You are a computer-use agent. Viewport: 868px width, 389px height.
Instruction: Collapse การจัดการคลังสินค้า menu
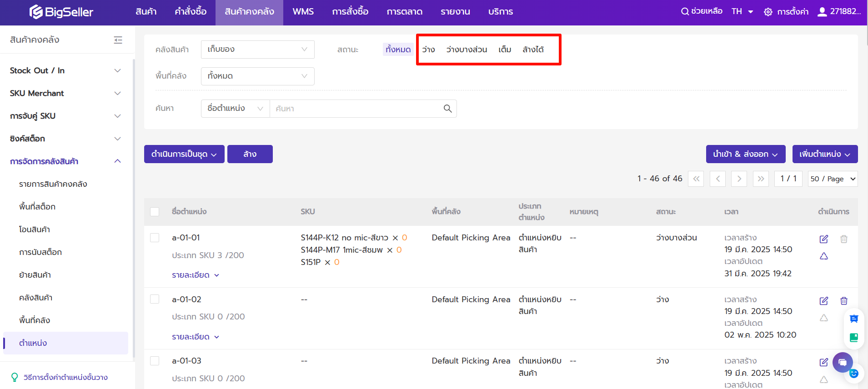pos(65,161)
